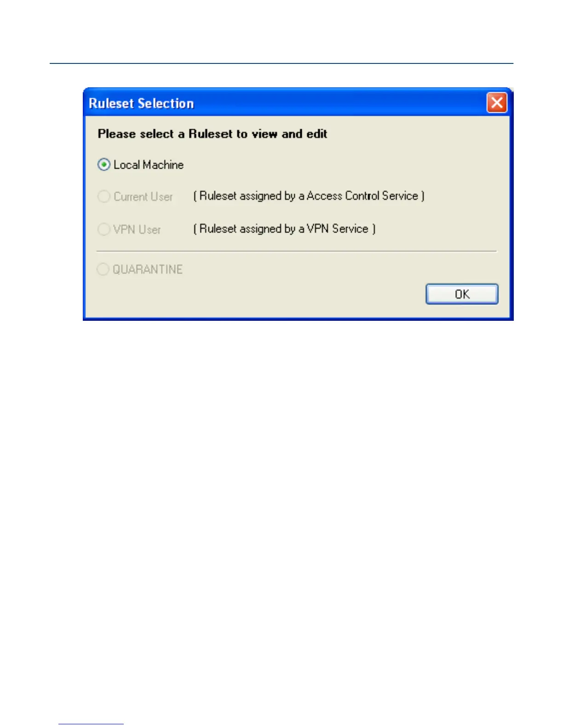Close the Ruleset Selection dialog
The image size is (563, 728).
click(497, 102)
